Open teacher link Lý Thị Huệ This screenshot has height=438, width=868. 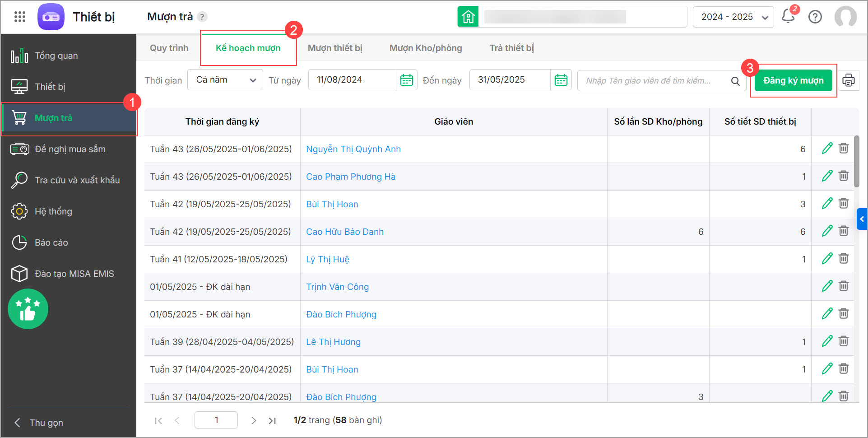point(328,259)
